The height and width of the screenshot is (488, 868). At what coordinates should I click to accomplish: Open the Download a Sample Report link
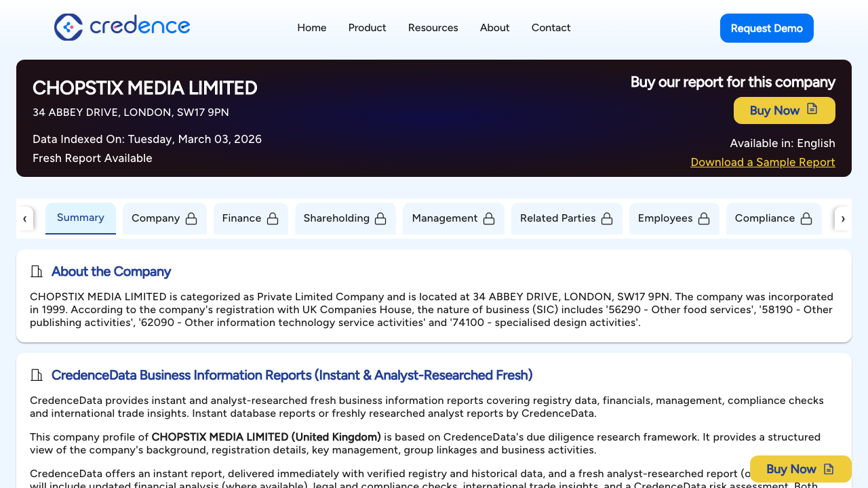[762, 162]
